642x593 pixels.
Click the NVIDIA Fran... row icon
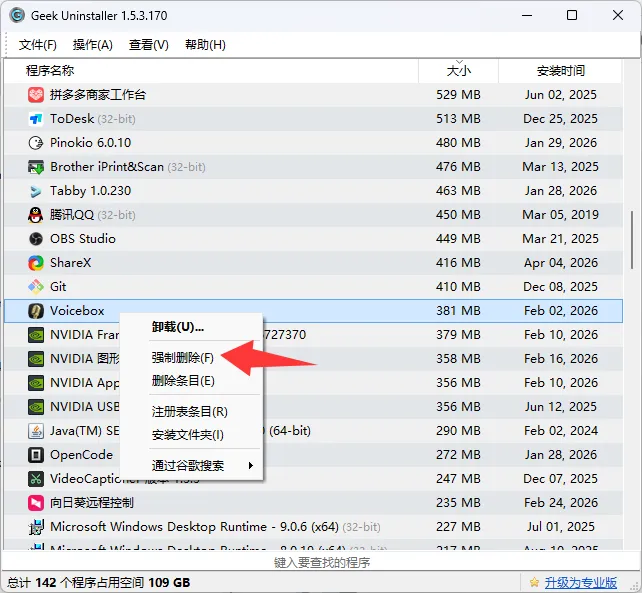click(x=36, y=335)
